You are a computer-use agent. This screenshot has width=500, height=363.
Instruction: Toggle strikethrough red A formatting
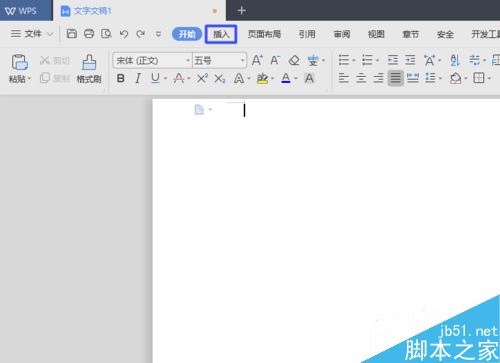pyautogui.click(x=179, y=79)
